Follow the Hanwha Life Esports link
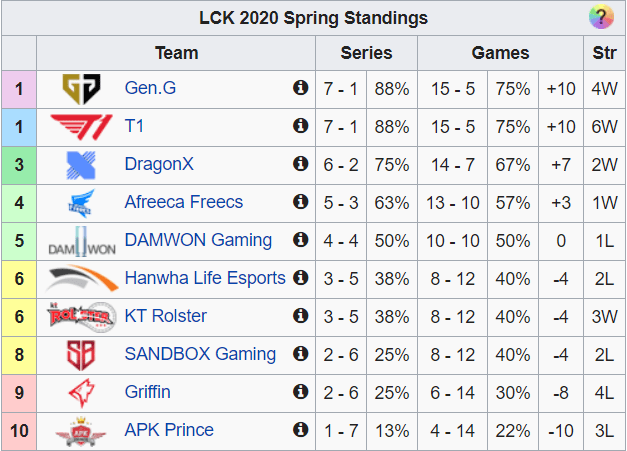This screenshot has height=451, width=627. (x=204, y=278)
